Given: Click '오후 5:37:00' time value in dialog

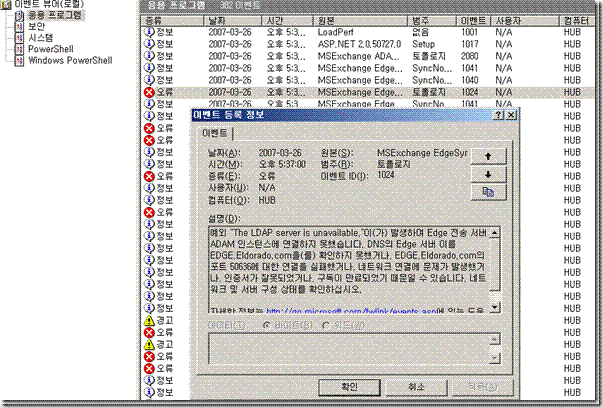Looking at the screenshot, I should (282, 164).
